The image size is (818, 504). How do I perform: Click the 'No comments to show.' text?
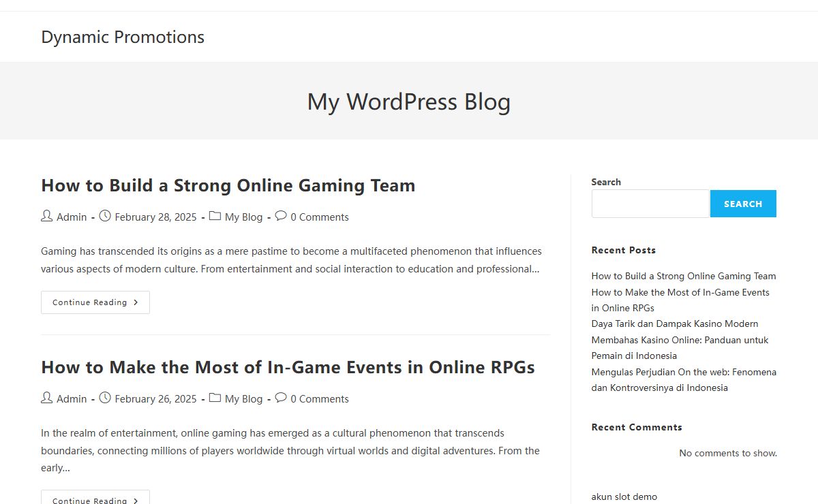[x=728, y=453]
